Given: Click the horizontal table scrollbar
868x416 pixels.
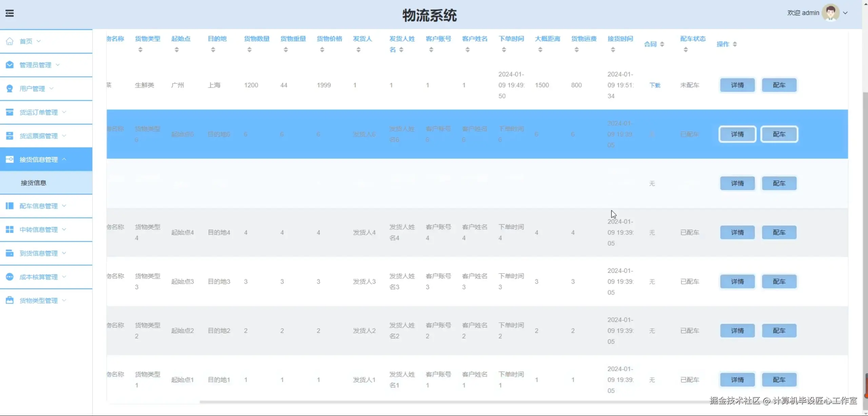Looking at the screenshot, I should (x=441, y=402).
